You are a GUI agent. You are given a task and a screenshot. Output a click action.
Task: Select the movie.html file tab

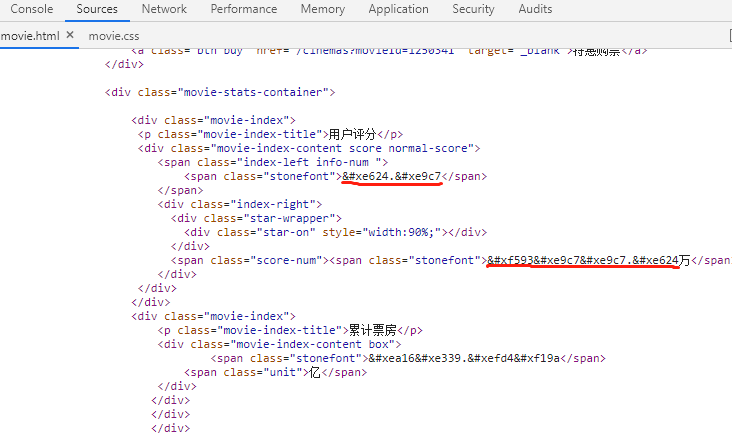(x=30, y=36)
